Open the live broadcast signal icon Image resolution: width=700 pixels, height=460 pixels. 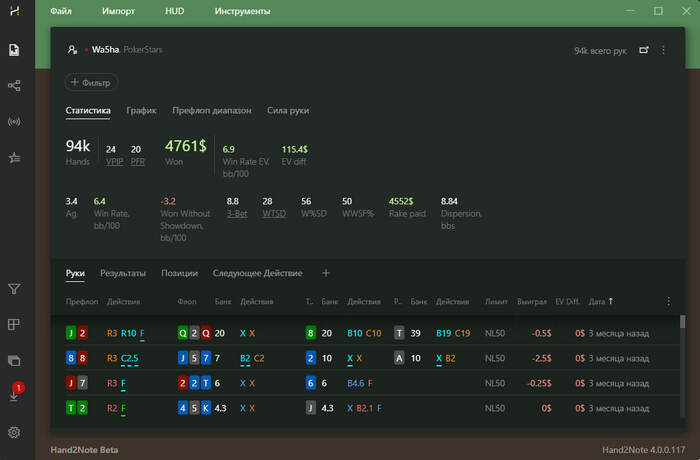(x=15, y=122)
